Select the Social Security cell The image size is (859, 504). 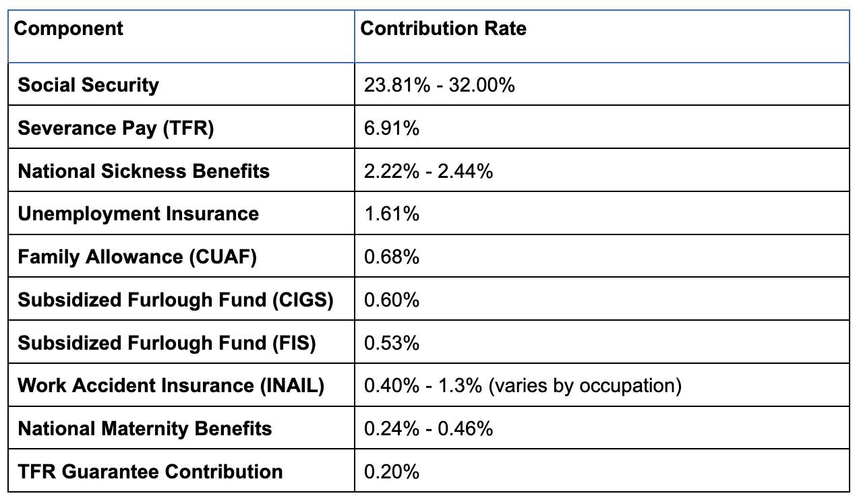(88, 85)
